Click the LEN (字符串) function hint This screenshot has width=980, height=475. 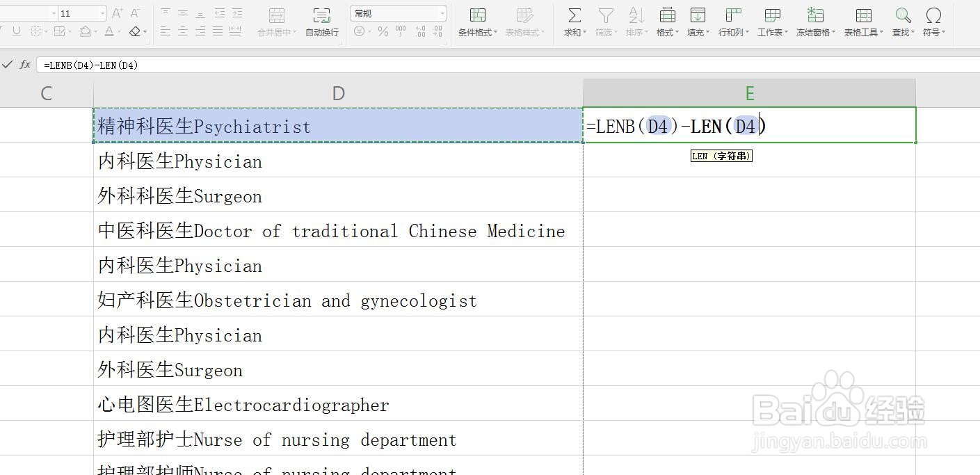pos(721,155)
